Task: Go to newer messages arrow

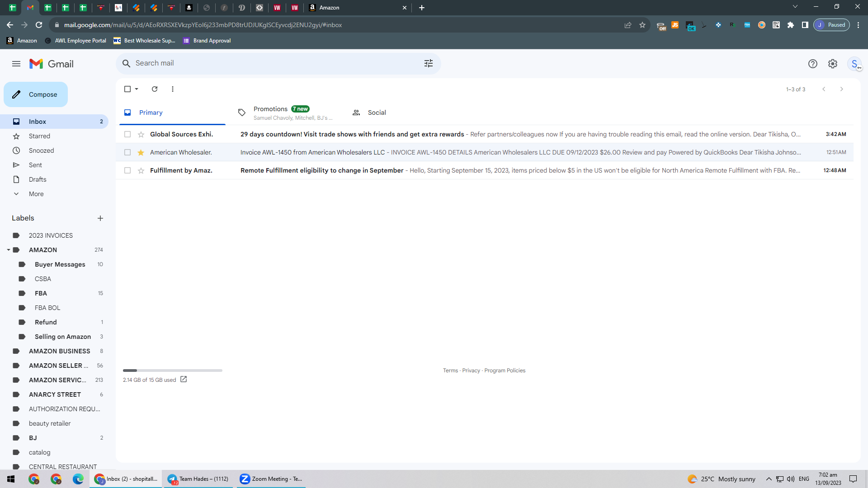Action: 824,89
